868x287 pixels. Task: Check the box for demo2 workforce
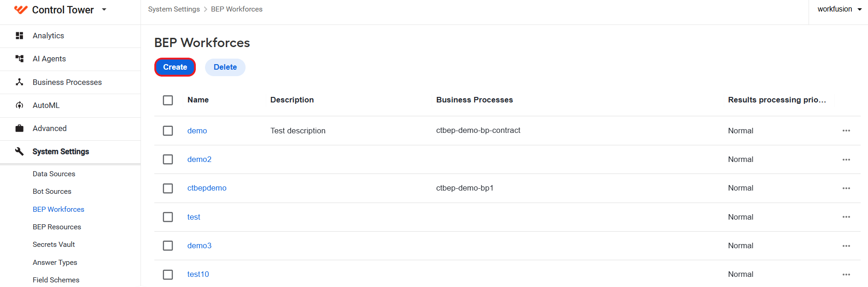click(168, 159)
